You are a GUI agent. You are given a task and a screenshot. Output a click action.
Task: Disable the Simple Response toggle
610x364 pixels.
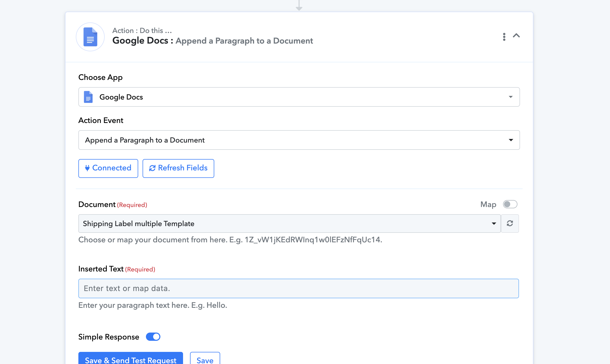(153, 337)
